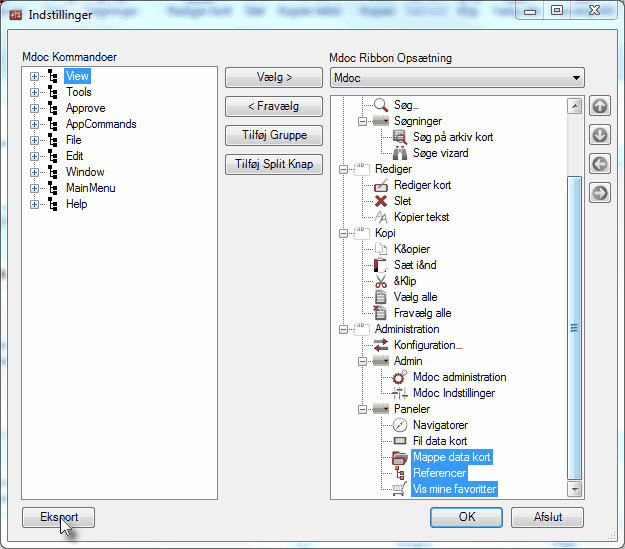
Task: Select the View item in commands tree
Action: click(77, 76)
